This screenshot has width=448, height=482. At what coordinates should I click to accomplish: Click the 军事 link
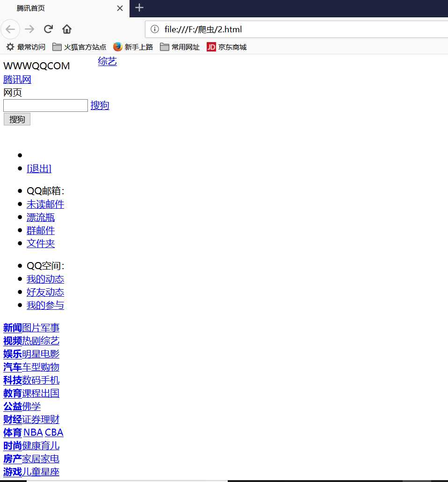coord(50,328)
